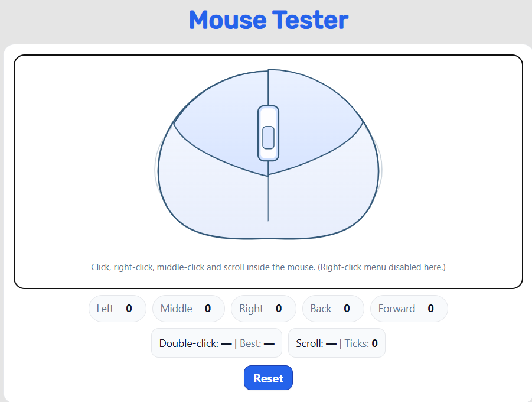
Task: Click the Scroll and Ticks stat box
Action: 337,343
